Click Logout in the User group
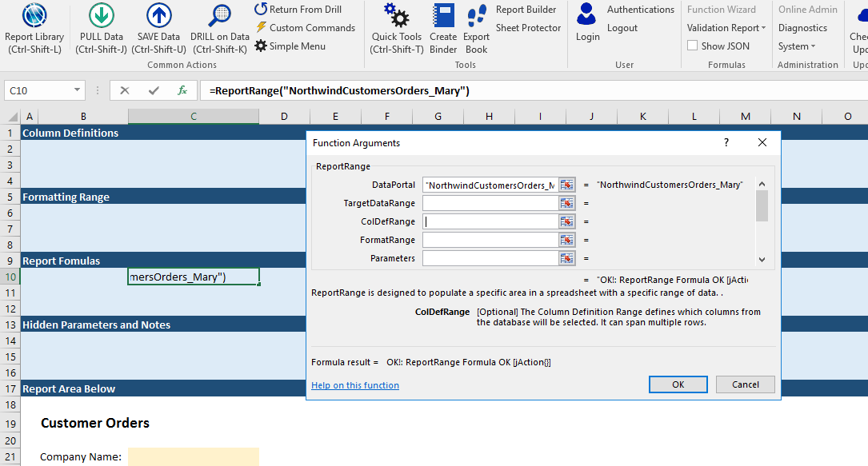The height and width of the screenshot is (466, 868). click(x=622, y=28)
